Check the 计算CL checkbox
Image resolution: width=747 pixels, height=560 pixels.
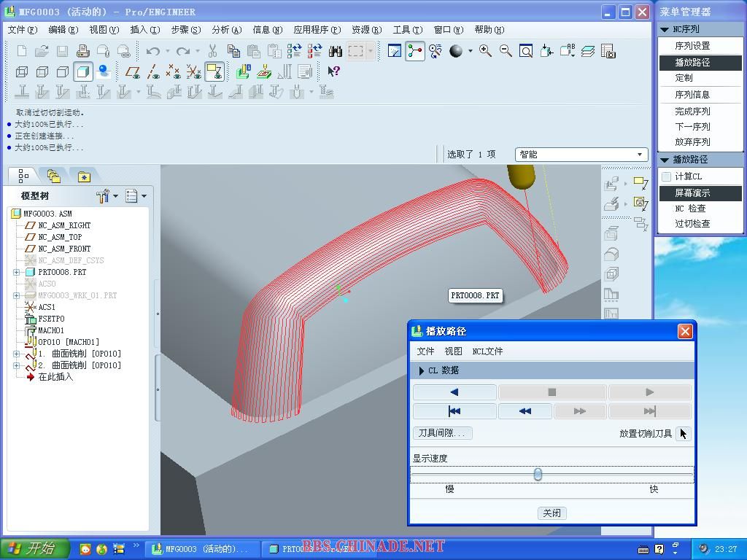(x=666, y=176)
